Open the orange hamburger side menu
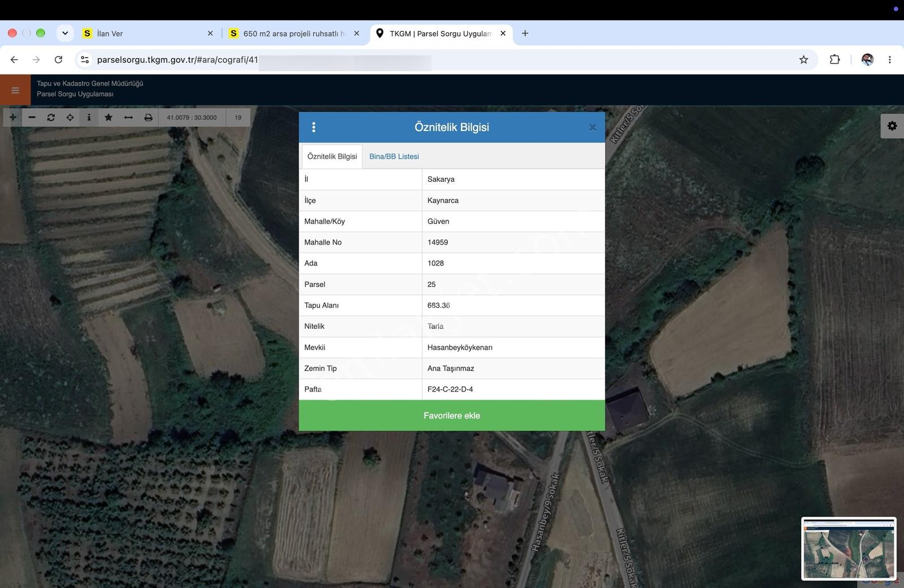Screen dimensions: 904x588 coord(15,90)
